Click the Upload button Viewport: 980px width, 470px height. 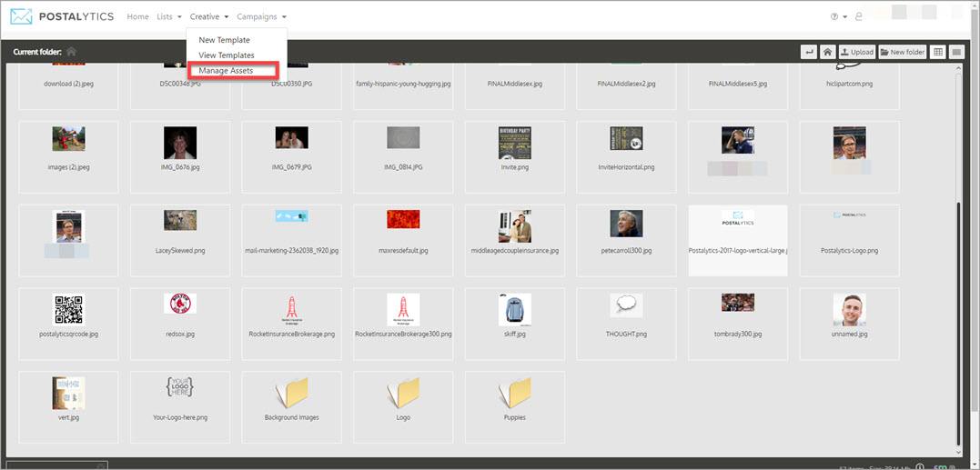coord(857,52)
